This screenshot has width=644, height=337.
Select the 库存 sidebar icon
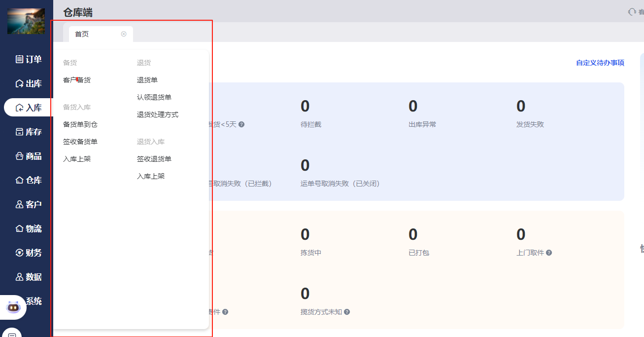(x=20, y=132)
